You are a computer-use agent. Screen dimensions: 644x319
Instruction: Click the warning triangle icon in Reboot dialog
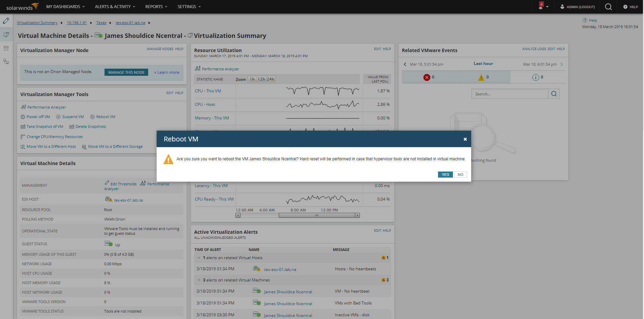pyautogui.click(x=168, y=159)
